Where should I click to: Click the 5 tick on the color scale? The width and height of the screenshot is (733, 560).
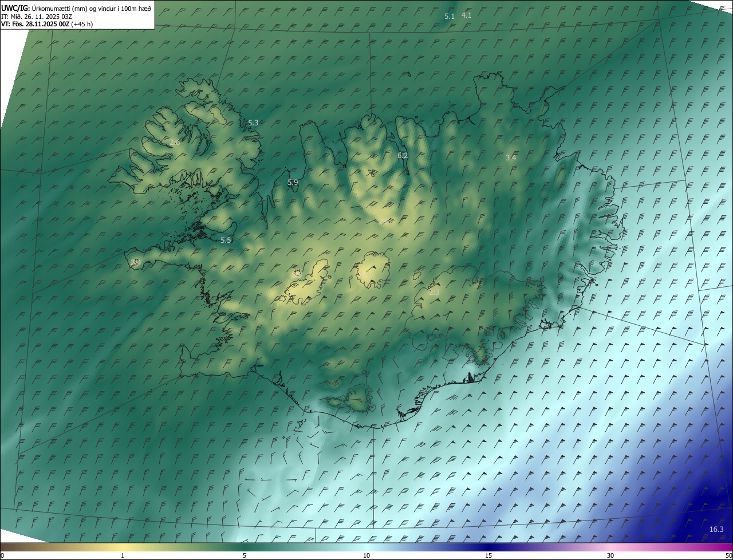pos(245,555)
